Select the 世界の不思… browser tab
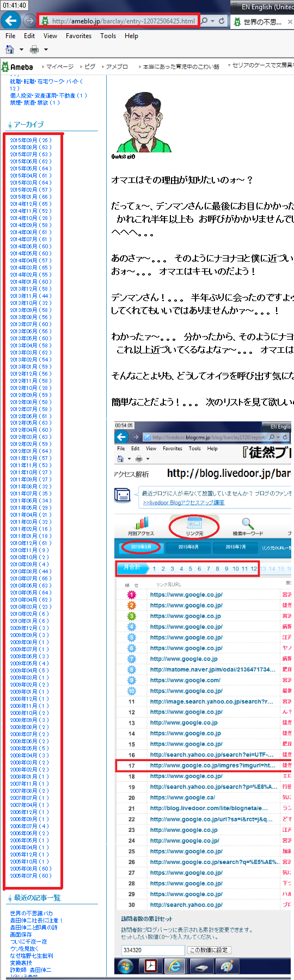294x980 pixels. coord(262,22)
